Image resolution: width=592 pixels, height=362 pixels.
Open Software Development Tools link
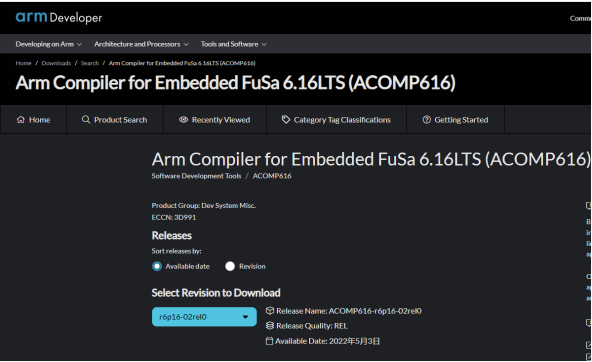(196, 176)
